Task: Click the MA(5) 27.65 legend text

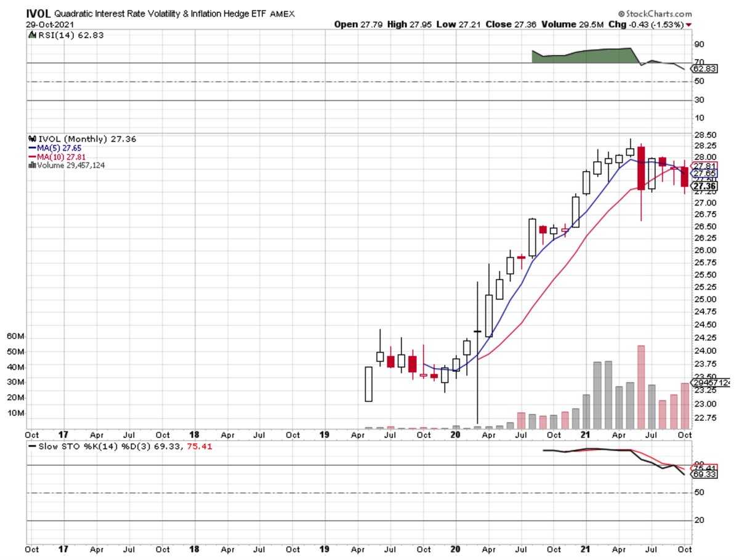Action: pos(60,148)
